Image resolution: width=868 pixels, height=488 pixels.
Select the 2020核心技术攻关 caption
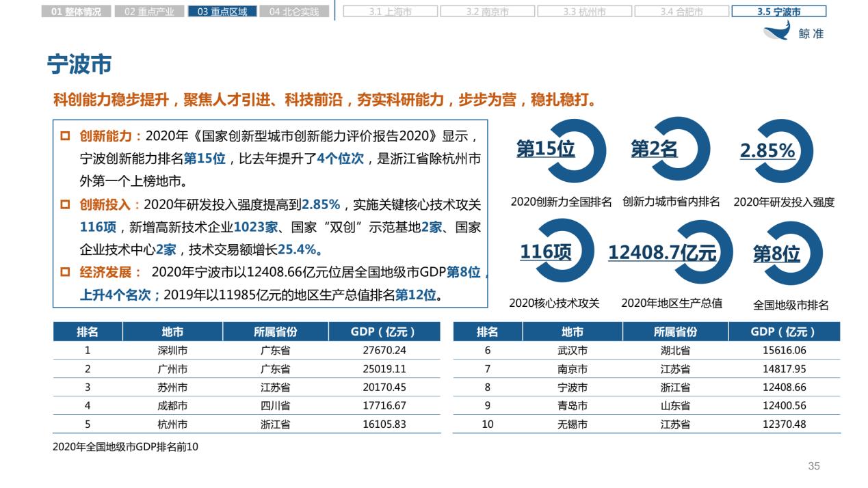(x=554, y=303)
